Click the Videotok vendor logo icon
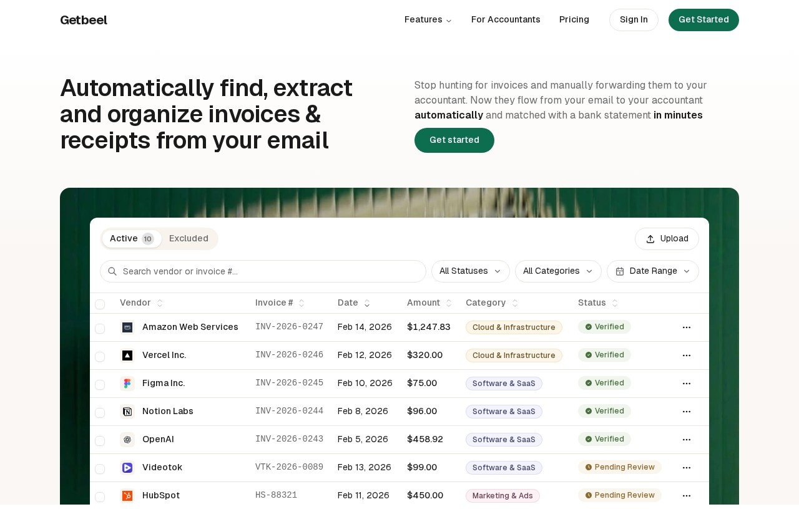Viewport: 799px width, 532px height. [127, 468]
